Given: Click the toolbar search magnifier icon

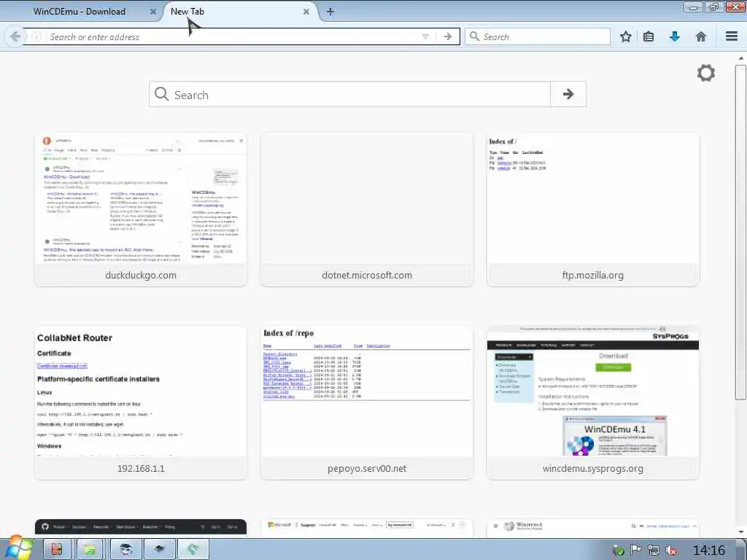Looking at the screenshot, I should point(474,36).
